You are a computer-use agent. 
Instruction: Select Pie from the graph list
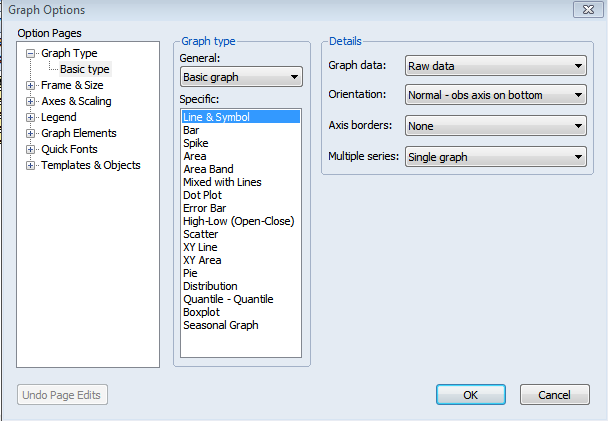pos(190,273)
